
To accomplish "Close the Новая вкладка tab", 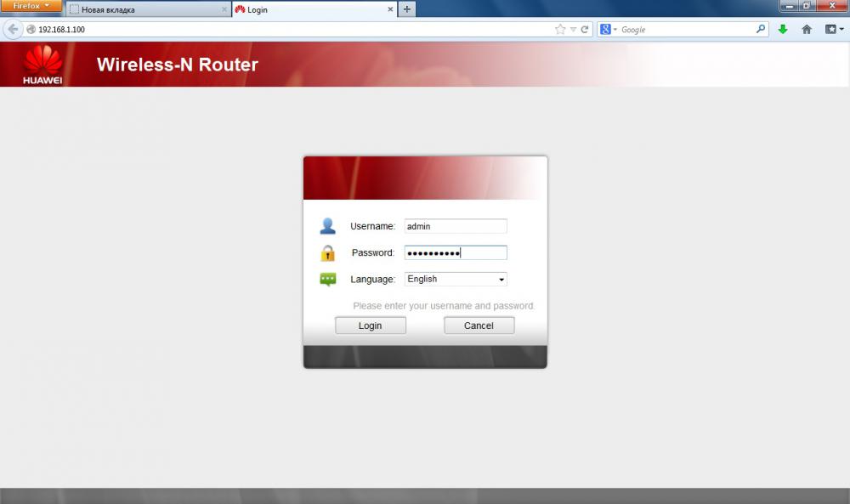I will [224, 9].
